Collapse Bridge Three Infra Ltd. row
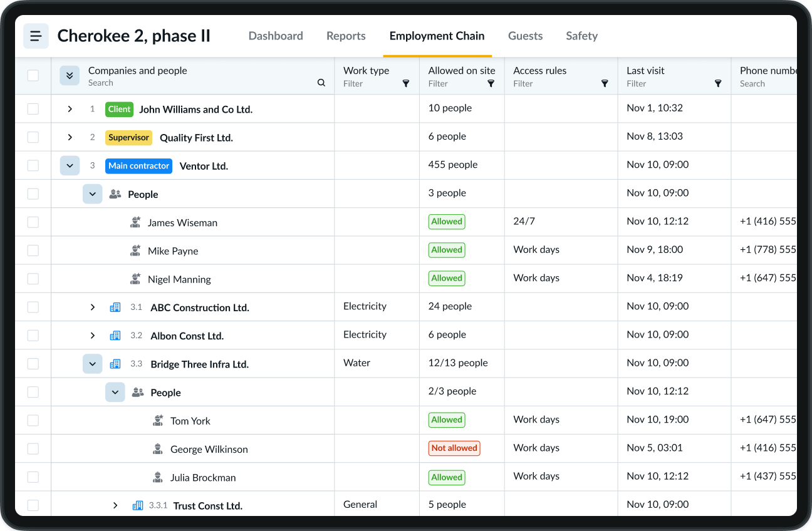The height and width of the screenshot is (531, 812). [x=93, y=364]
